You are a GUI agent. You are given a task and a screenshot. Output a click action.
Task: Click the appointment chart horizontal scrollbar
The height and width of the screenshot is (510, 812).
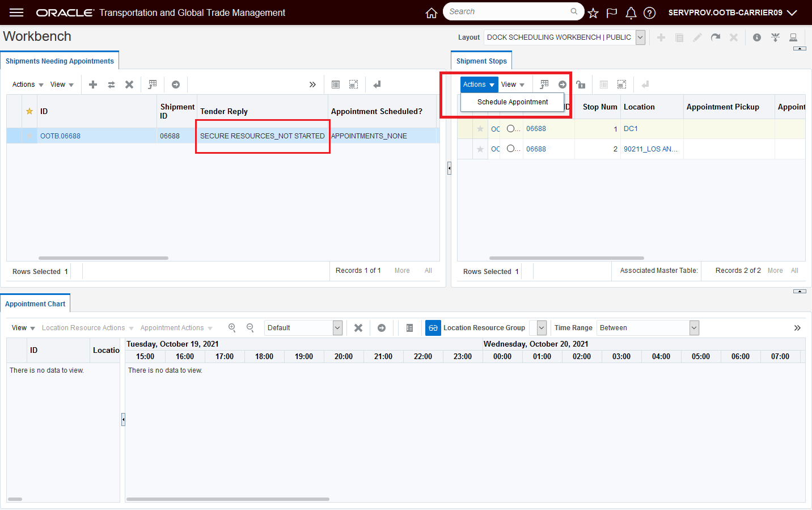(x=228, y=499)
